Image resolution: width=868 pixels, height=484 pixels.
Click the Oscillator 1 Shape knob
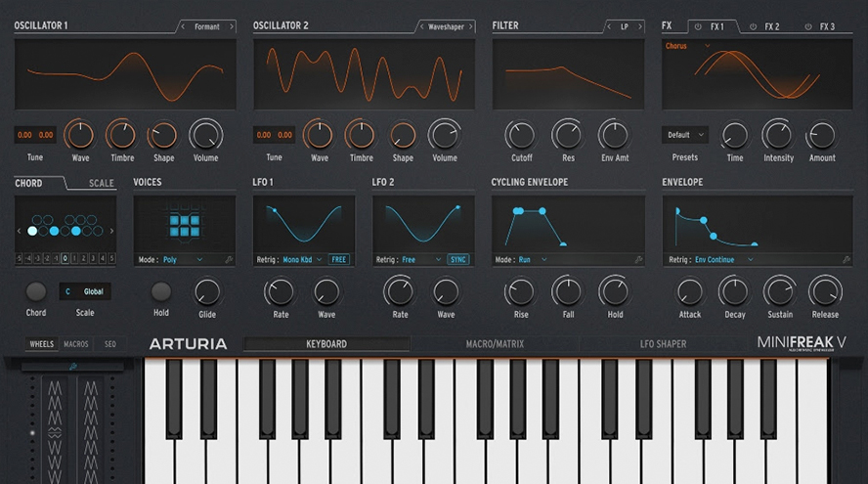(164, 135)
